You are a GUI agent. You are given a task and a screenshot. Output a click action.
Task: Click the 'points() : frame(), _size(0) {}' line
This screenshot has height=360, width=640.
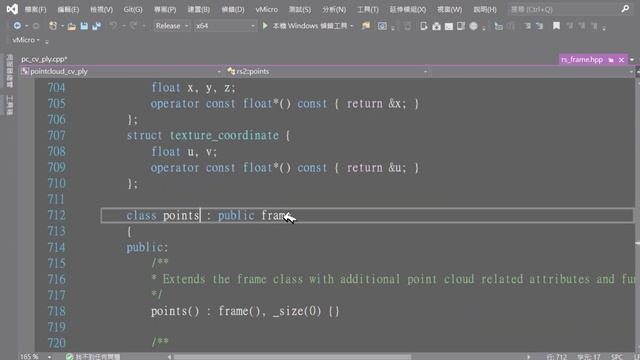click(x=245, y=311)
